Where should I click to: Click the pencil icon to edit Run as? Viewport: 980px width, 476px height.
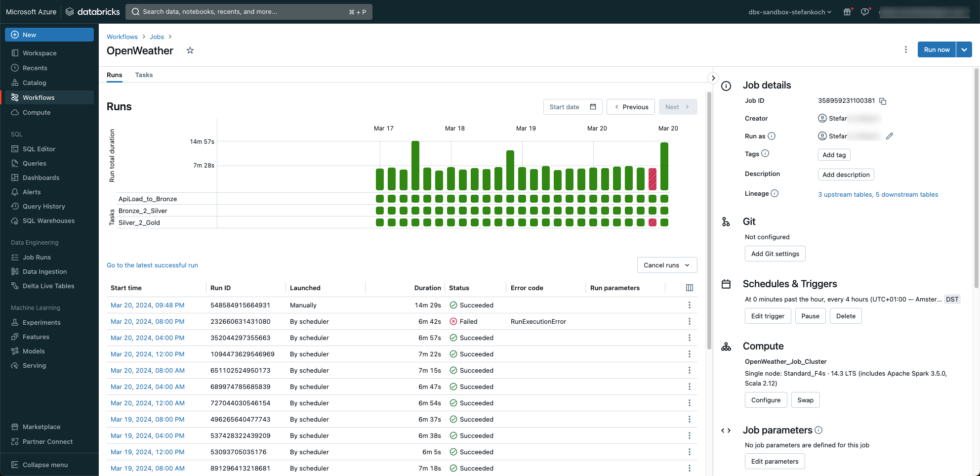(889, 136)
